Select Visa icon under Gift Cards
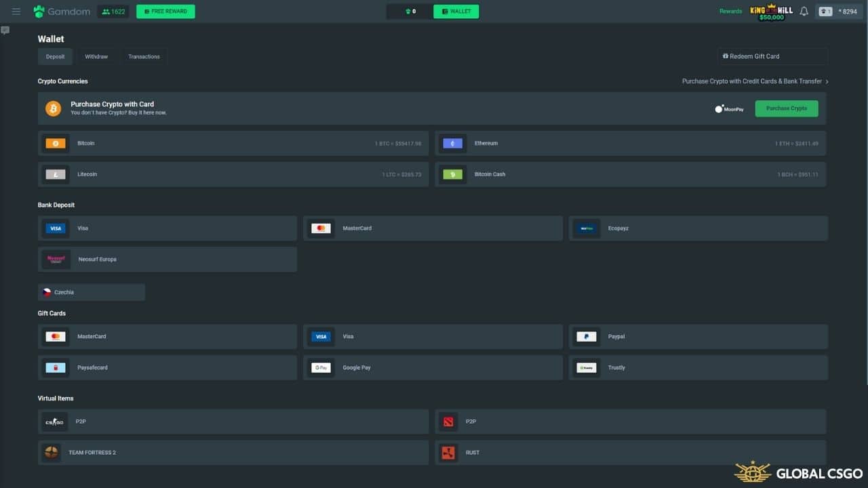Screen dimensions: 868x488 click(321, 337)
